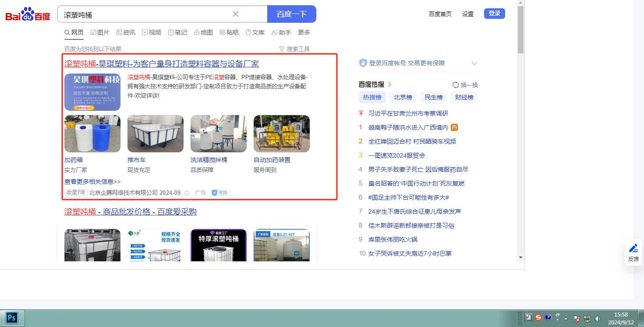Screen dimensions: 644x327
Task: Open the blue help tray icon
Action: click(x=548, y=317)
